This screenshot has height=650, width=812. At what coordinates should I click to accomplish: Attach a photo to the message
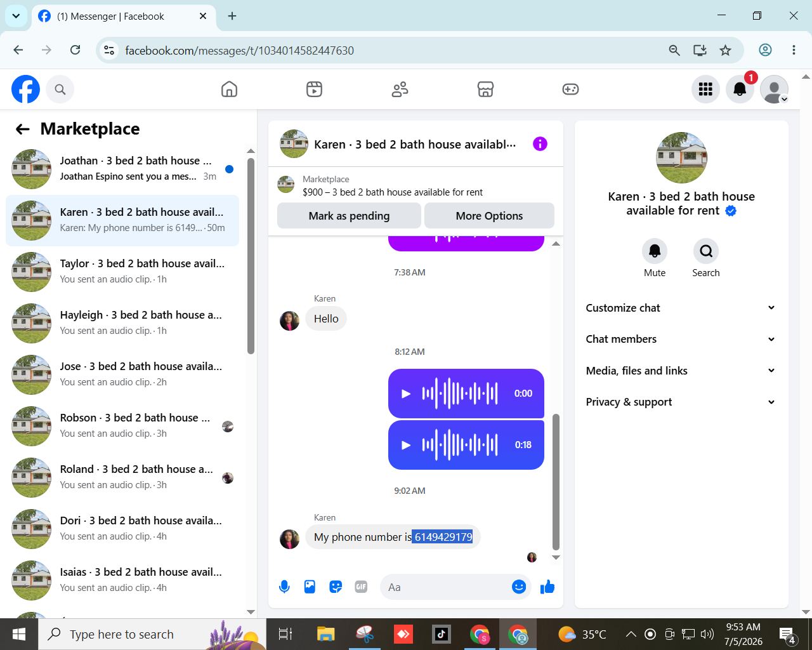coord(310,587)
